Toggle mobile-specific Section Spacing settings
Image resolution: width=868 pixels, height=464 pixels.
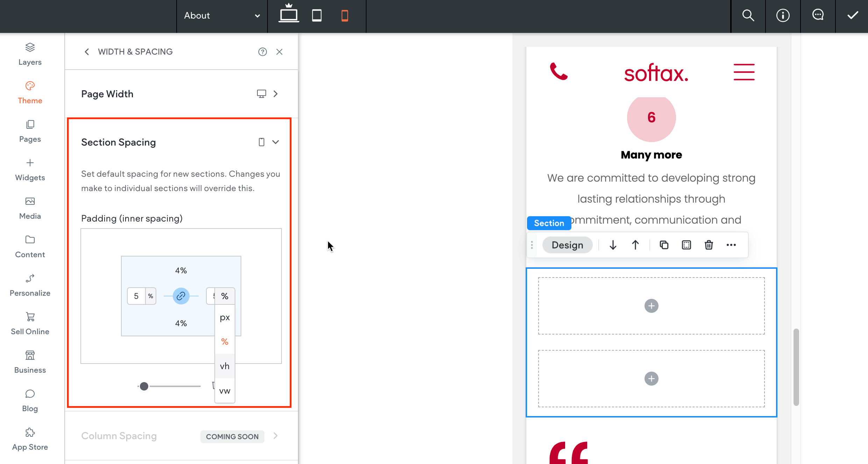pos(261,142)
